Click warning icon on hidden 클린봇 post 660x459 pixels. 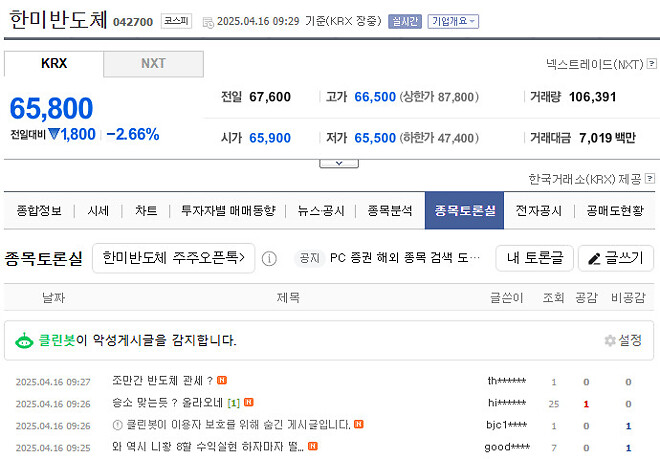117,425
